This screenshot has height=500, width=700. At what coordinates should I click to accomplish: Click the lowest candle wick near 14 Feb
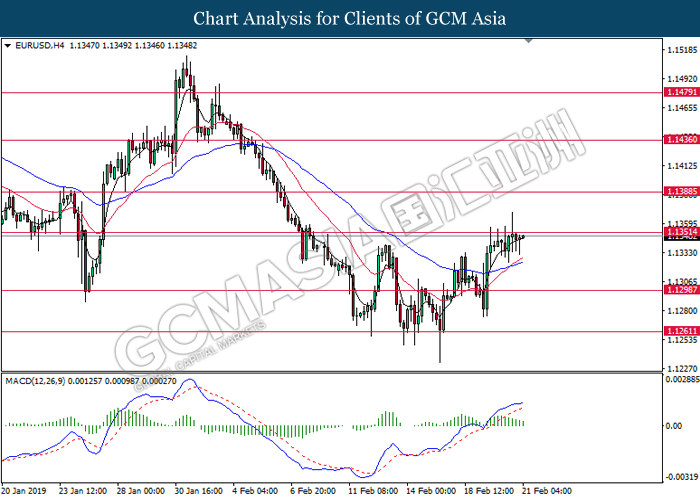pyautogui.click(x=440, y=361)
